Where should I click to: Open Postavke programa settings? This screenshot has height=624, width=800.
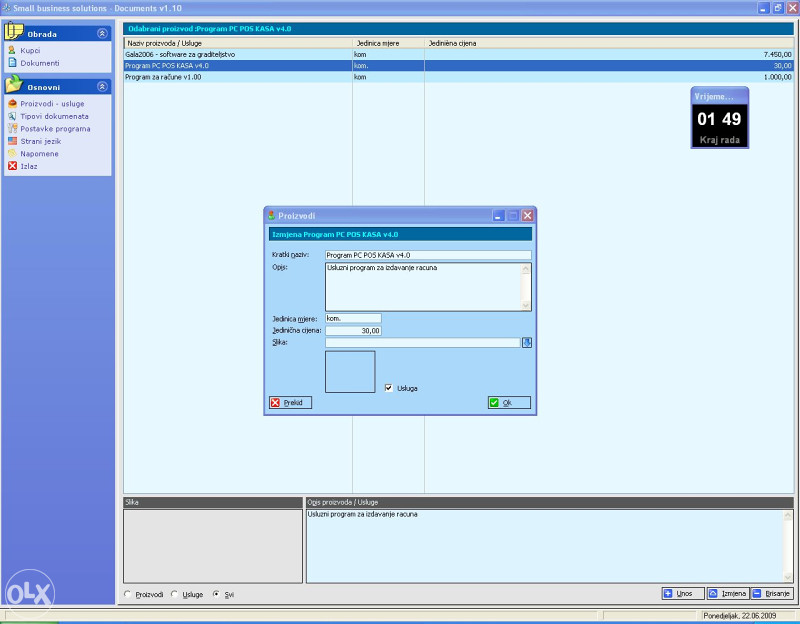pos(55,129)
